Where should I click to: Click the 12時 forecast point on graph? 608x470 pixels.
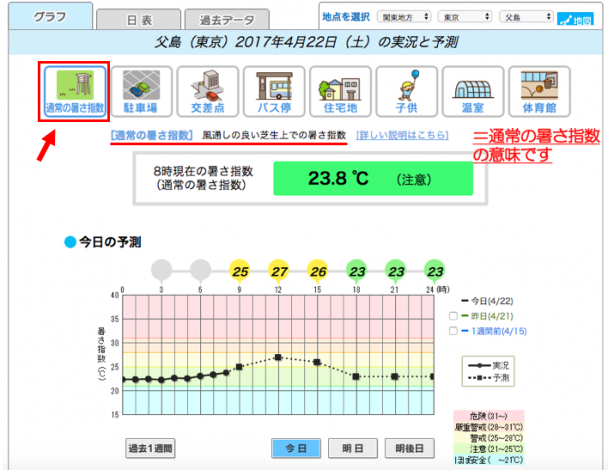click(278, 357)
